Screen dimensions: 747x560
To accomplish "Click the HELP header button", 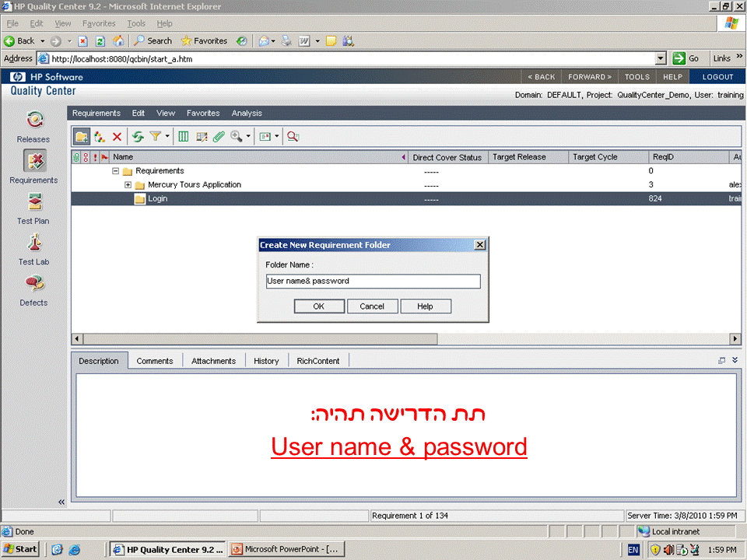I will click(672, 77).
